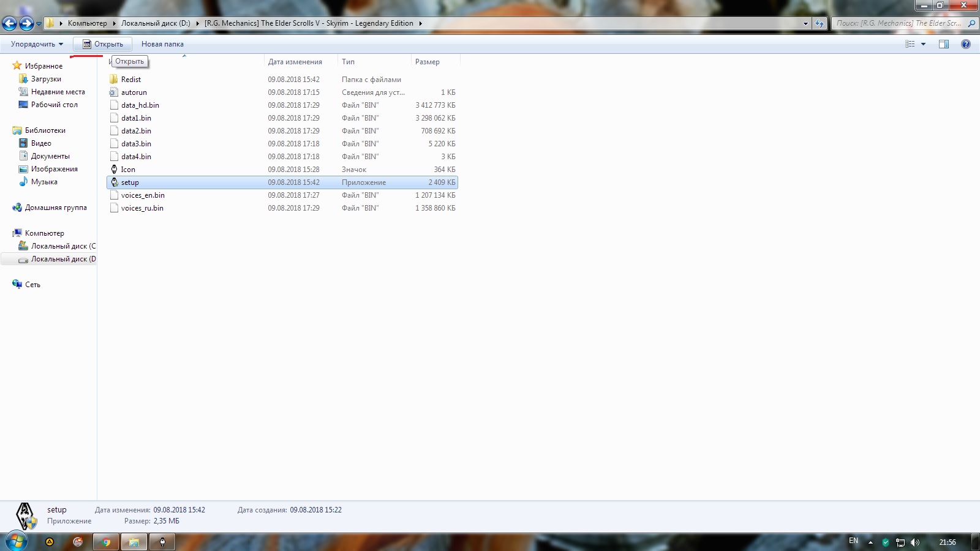Select Библиотеки in the navigation pane
This screenshot has width=980, height=551.
click(x=45, y=130)
